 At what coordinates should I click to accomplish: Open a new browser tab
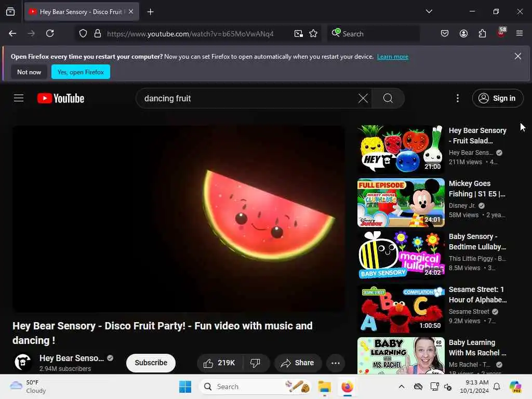[150, 12]
